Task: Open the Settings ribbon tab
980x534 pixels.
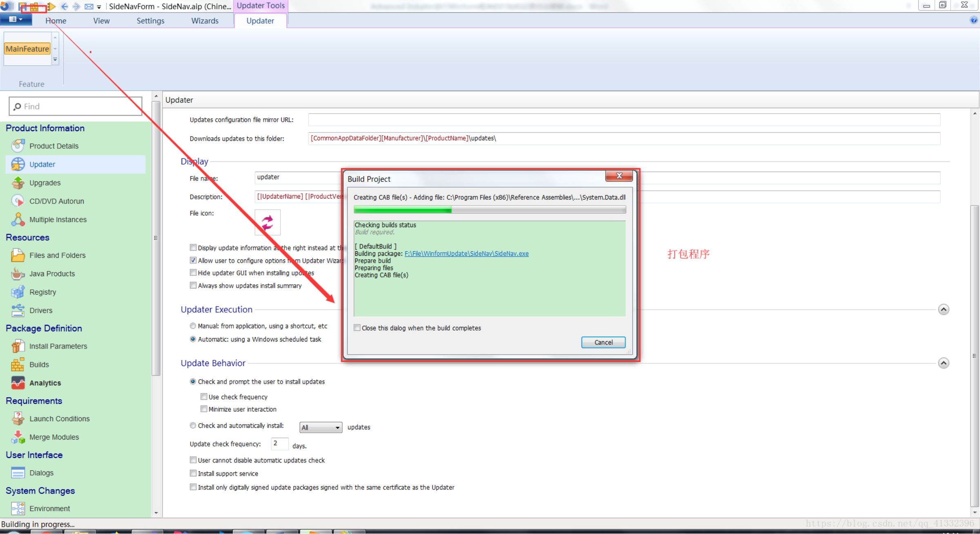Action: 150,21
